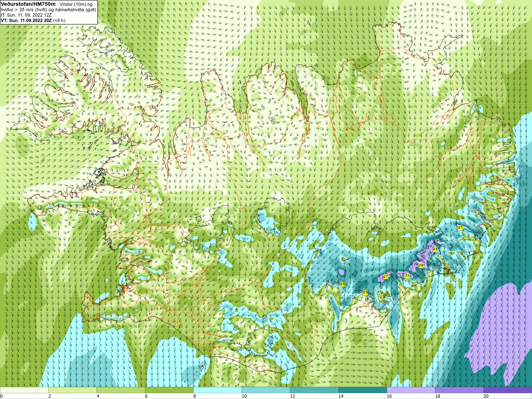Screen dimensions: 532x399
Task: Click the legend scale value 6
Action: click(x=146, y=396)
